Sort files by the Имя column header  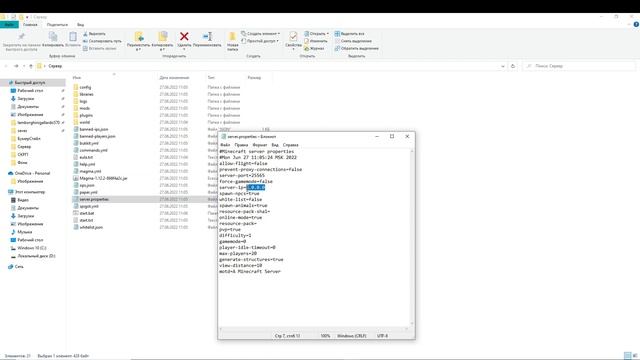[77, 78]
